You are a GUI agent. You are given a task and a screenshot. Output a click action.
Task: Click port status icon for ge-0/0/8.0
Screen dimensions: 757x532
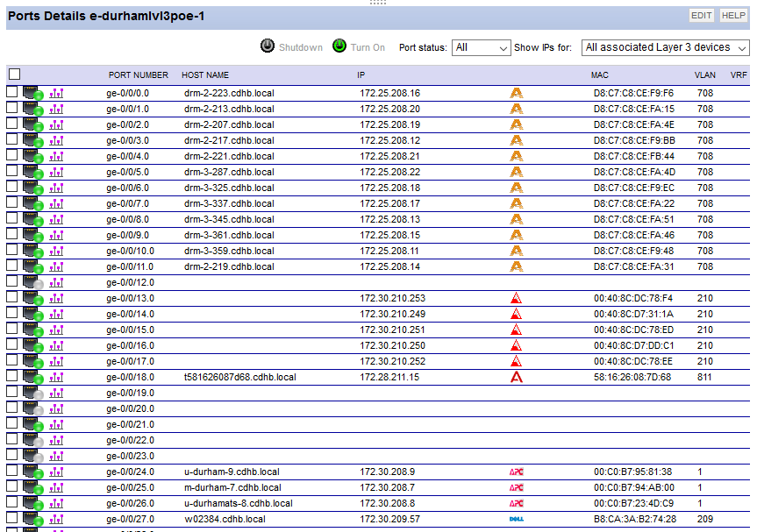[33, 219]
